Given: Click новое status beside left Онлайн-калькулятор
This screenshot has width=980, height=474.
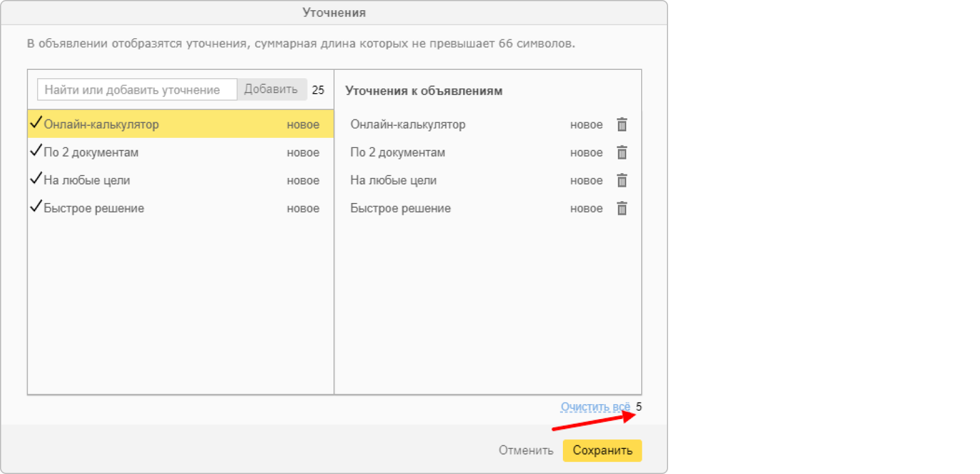Looking at the screenshot, I should coord(303,125).
